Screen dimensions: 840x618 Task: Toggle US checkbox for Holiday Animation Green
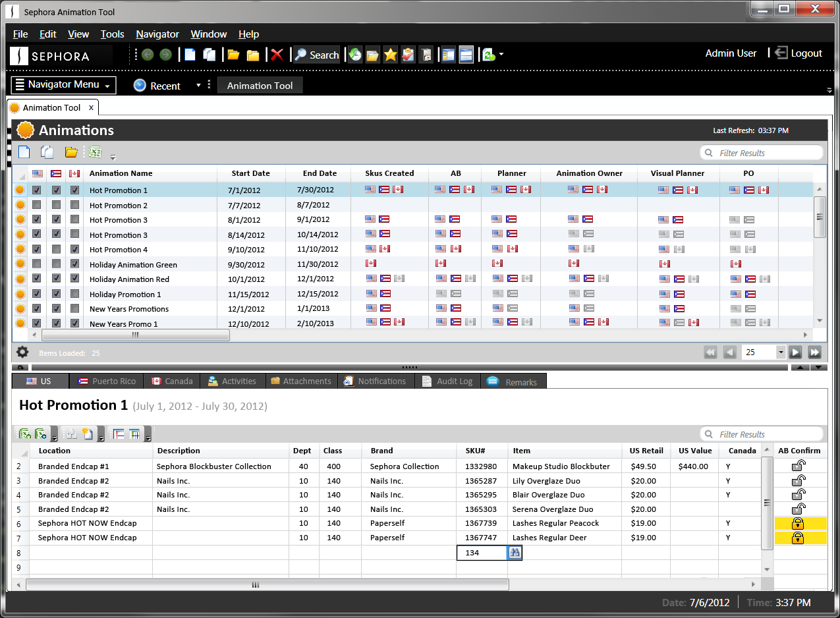coord(37,264)
